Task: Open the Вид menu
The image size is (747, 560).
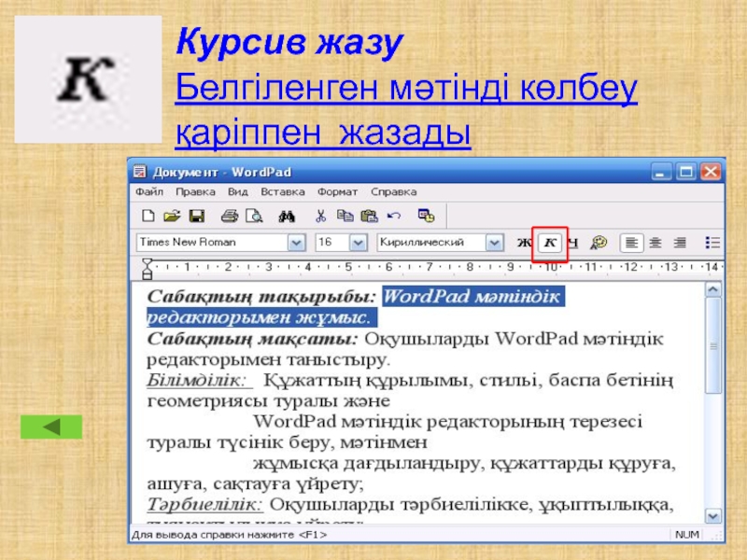Action: tap(238, 192)
